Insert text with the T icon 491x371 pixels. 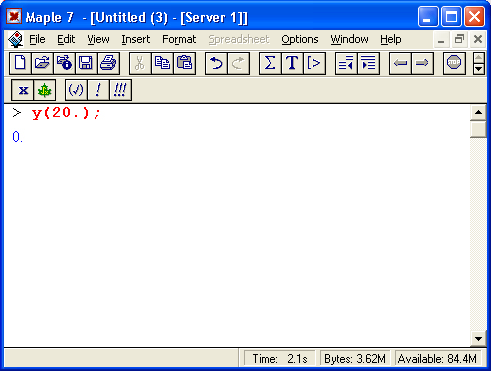tap(292, 63)
